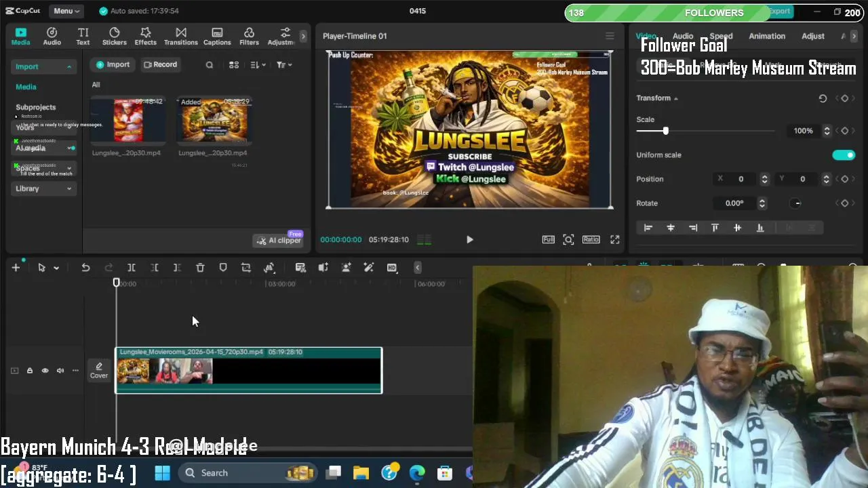Undo the last action
The width and height of the screenshot is (868, 488).
(85, 268)
